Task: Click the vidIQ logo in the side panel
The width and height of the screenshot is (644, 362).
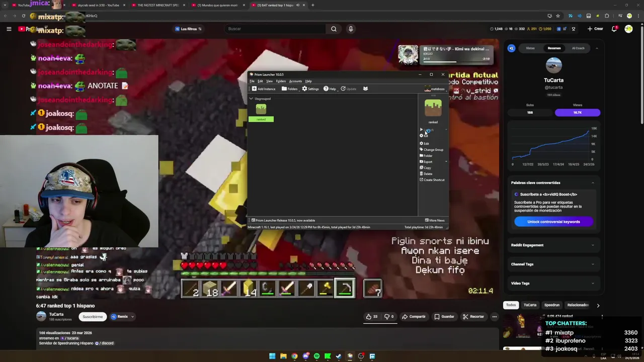Action: pos(511,48)
